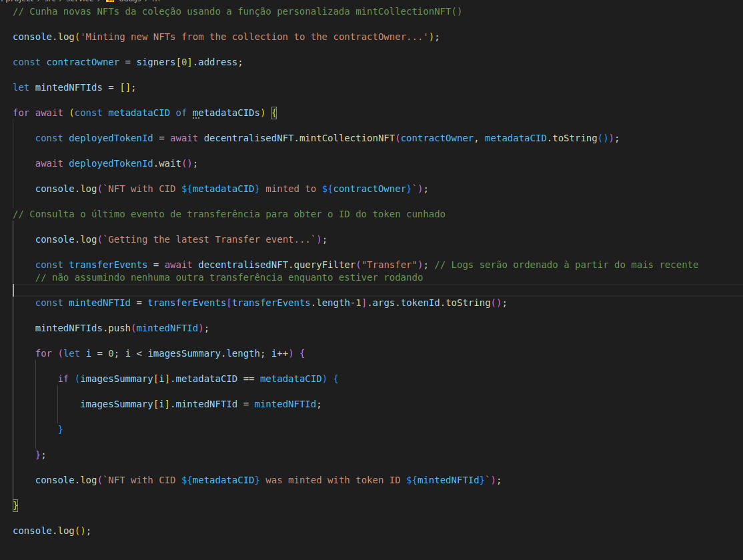Screen dimensions: 743x560
Task: Click the empty console.log() at the bottom
Action: point(51,531)
